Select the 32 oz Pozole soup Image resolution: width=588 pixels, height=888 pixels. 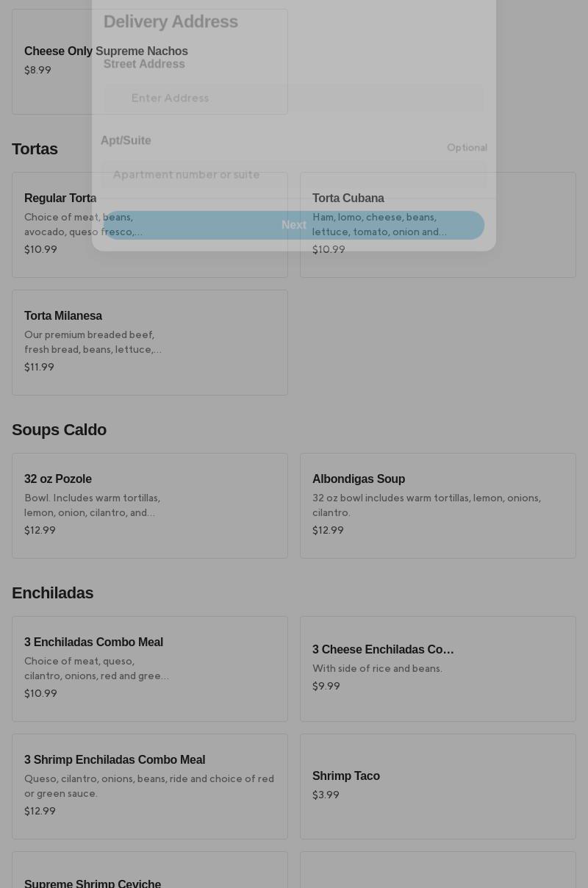(x=150, y=505)
